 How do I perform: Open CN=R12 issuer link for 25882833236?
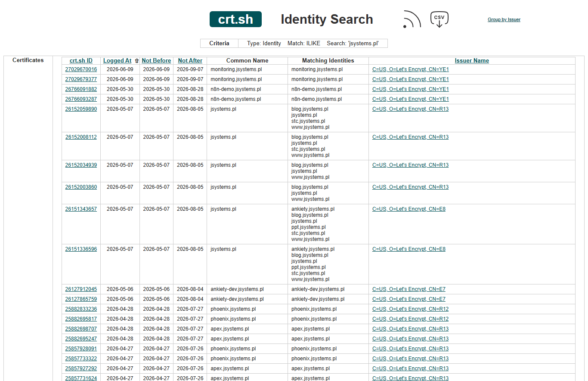(410, 309)
